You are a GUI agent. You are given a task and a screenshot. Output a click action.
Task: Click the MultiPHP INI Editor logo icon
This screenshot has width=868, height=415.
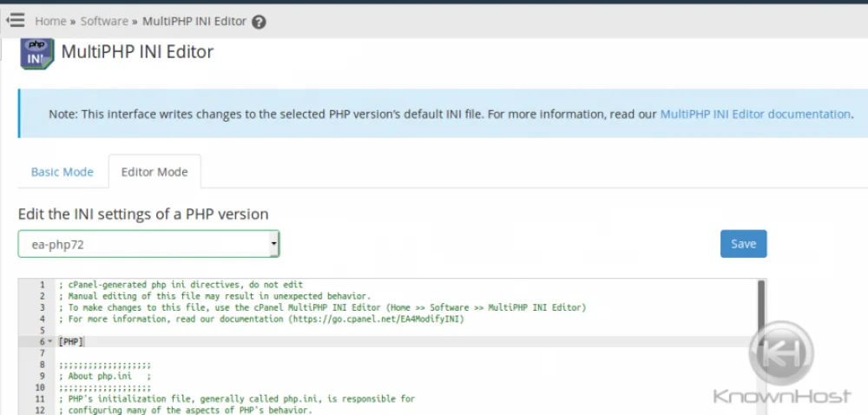(37, 53)
